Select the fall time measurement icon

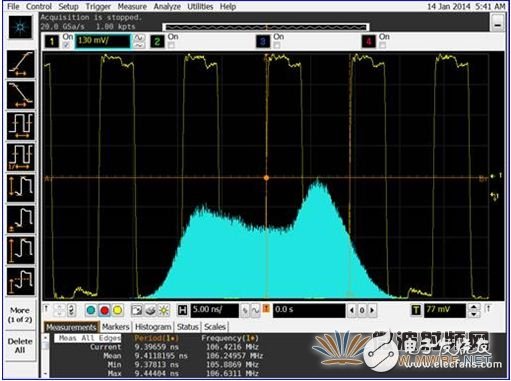coord(21,95)
